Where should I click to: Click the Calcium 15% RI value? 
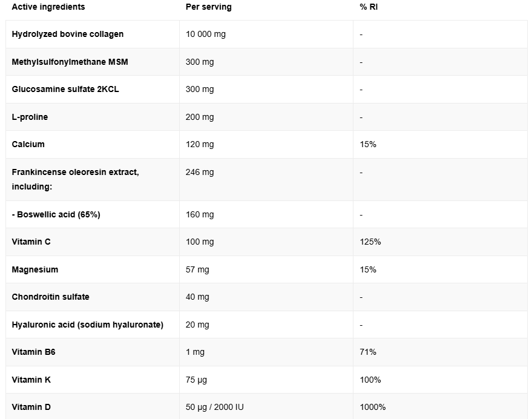368,144
